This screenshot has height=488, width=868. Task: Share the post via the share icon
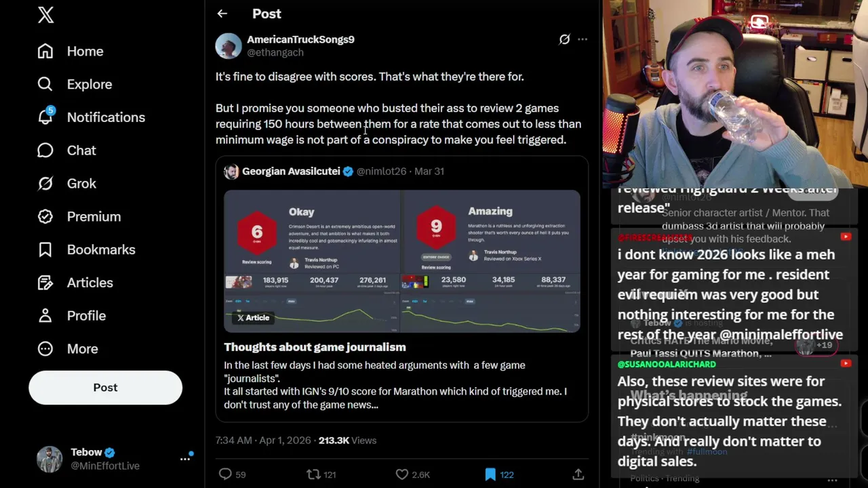(x=578, y=474)
